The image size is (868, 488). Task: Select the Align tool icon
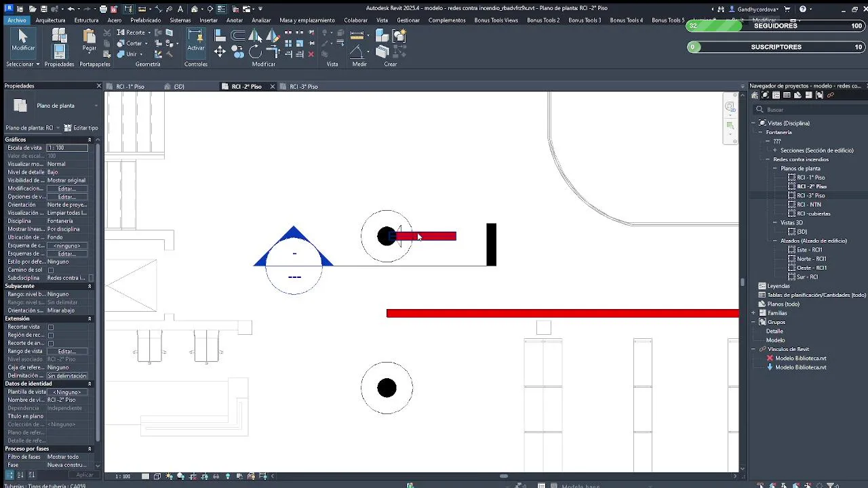[x=220, y=35]
